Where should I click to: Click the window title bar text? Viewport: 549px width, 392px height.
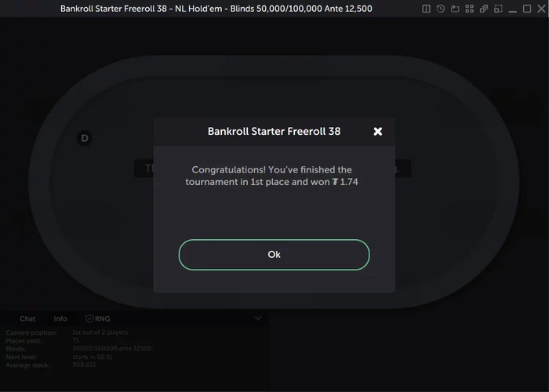(x=216, y=9)
